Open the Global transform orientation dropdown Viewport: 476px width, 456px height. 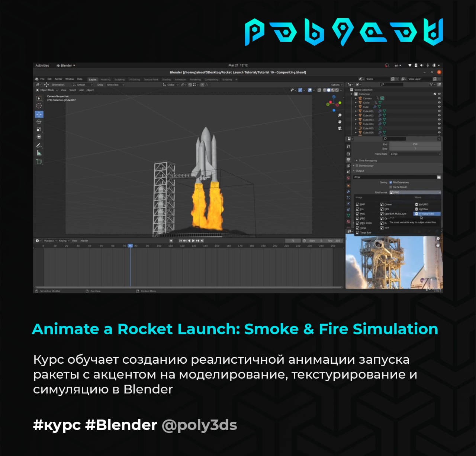(171, 85)
